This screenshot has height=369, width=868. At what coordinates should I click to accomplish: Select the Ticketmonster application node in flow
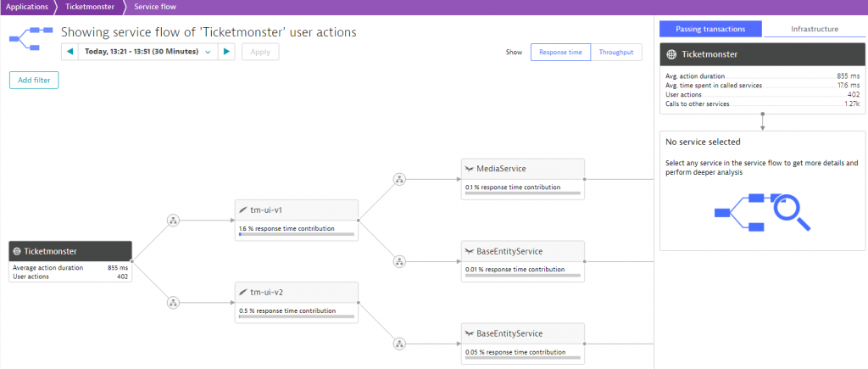(x=70, y=251)
